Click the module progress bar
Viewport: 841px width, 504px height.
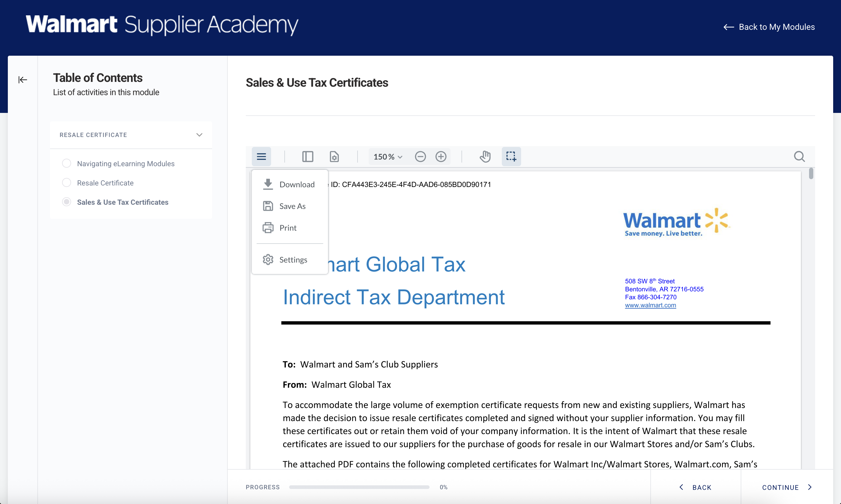pyautogui.click(x=359, y=487)
